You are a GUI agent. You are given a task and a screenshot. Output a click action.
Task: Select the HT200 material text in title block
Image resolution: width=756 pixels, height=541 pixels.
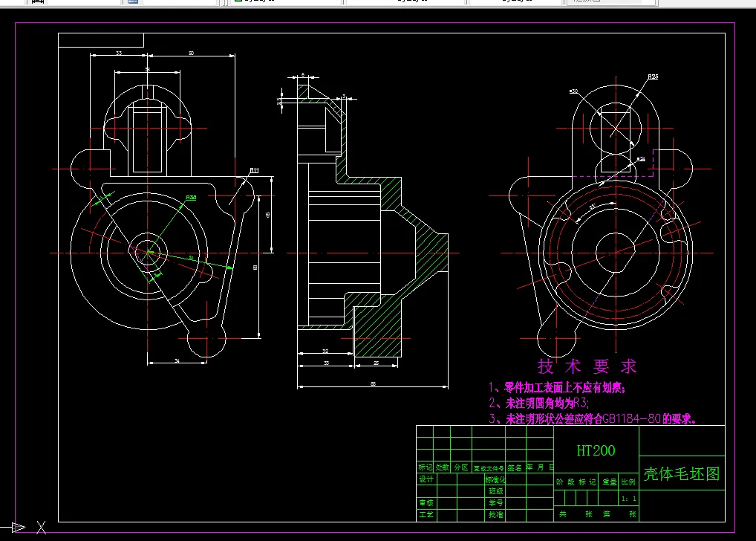click(596, 451)
